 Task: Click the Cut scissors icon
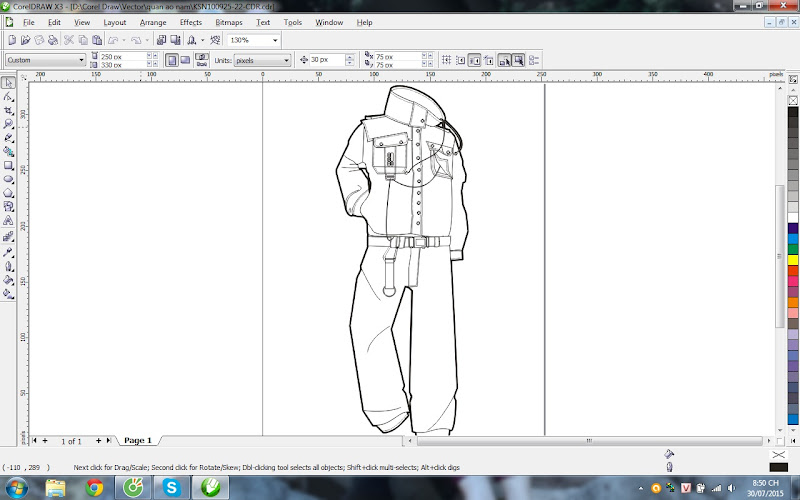69,40
